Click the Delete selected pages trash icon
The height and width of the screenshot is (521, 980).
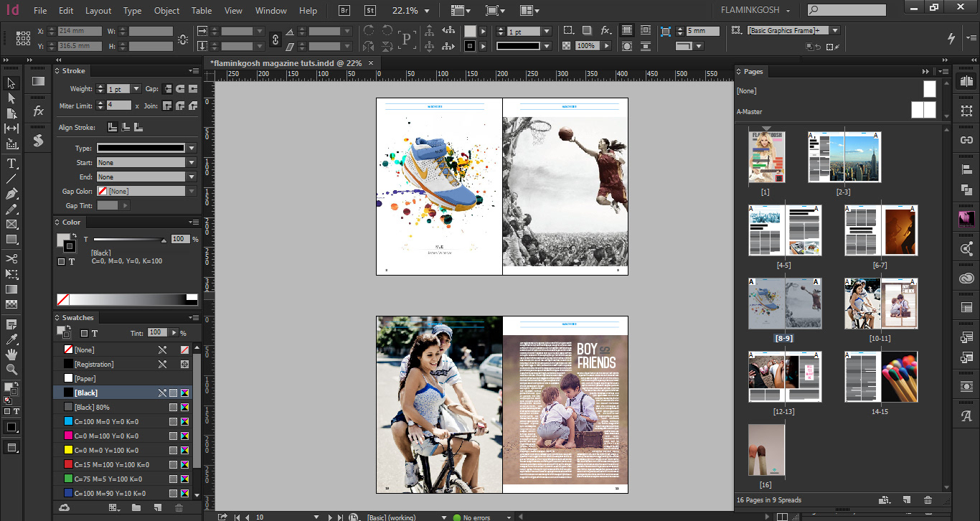(x=928, y=500)
